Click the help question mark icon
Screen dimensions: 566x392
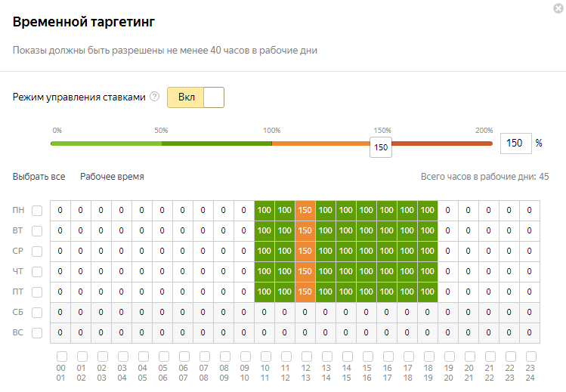[155, 97]
